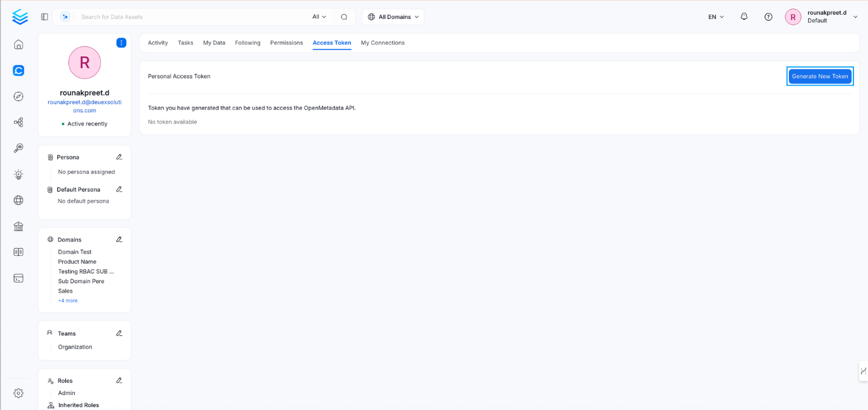The height and width of the screenshot is (410, 868).
Task: Open the help question mark icon
Action: click(x=768, y=17)
